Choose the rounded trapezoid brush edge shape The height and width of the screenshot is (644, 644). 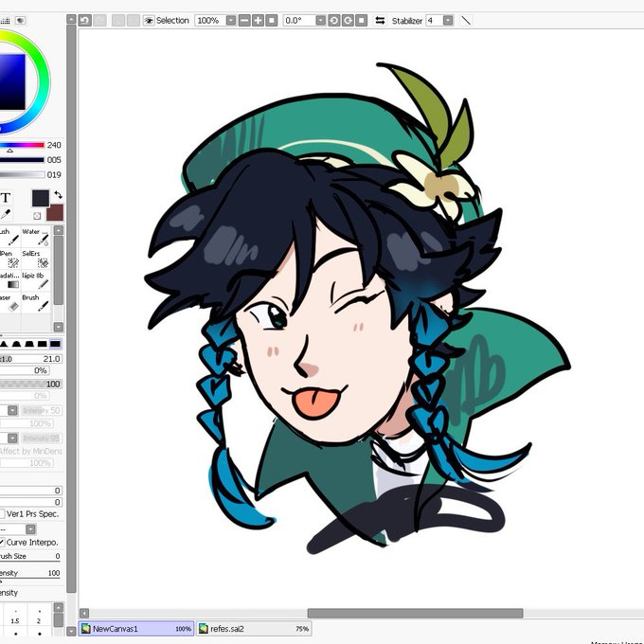pos(29,344)
